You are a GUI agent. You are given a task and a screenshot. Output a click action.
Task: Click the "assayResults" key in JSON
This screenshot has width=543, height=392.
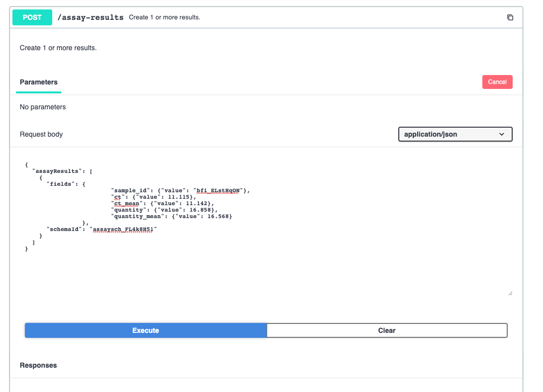pyautogui.click(x=57, y=171)
